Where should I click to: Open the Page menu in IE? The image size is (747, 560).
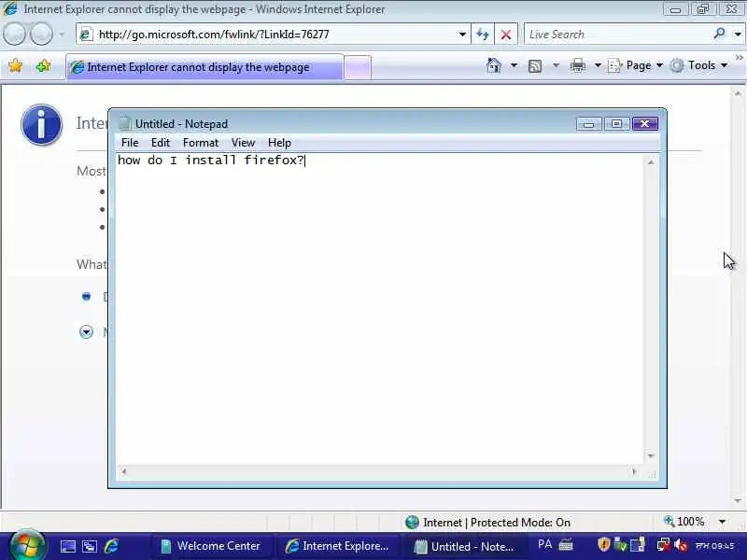point(635,65)
